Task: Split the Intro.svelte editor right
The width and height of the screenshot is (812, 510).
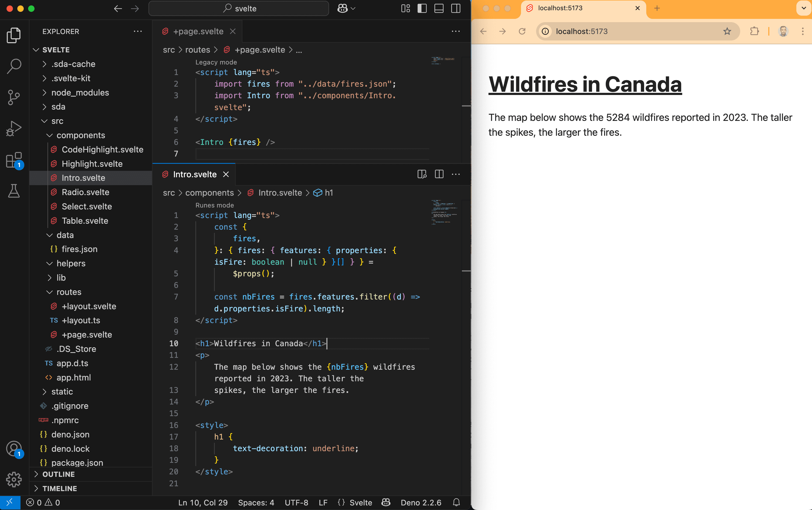Action: tap(439, 174)
